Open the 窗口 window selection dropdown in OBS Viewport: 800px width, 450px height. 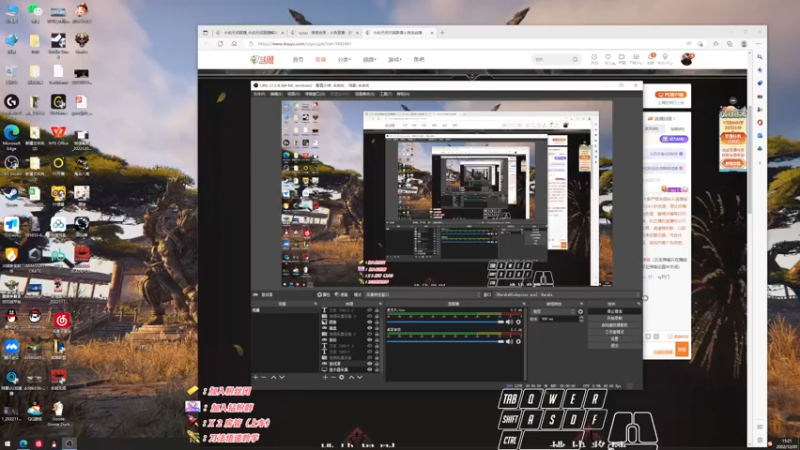[x=566, y=294]
